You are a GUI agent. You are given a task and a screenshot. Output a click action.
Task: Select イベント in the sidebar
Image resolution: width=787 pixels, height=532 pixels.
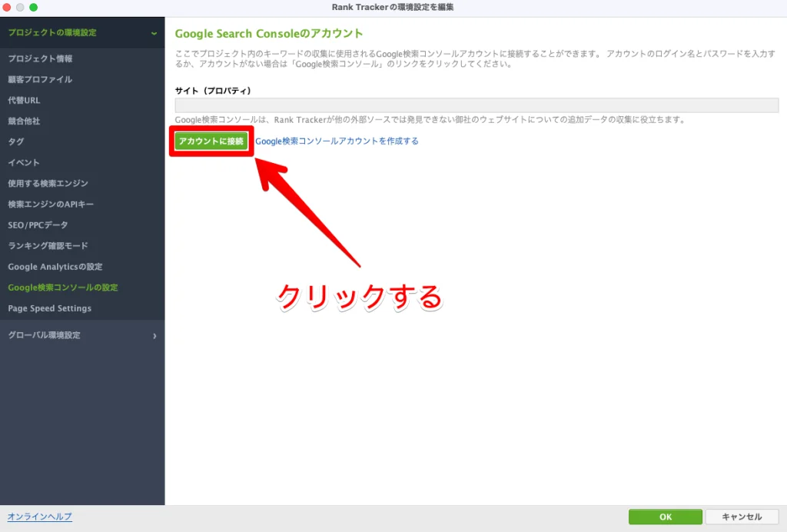tap(24, 163)
